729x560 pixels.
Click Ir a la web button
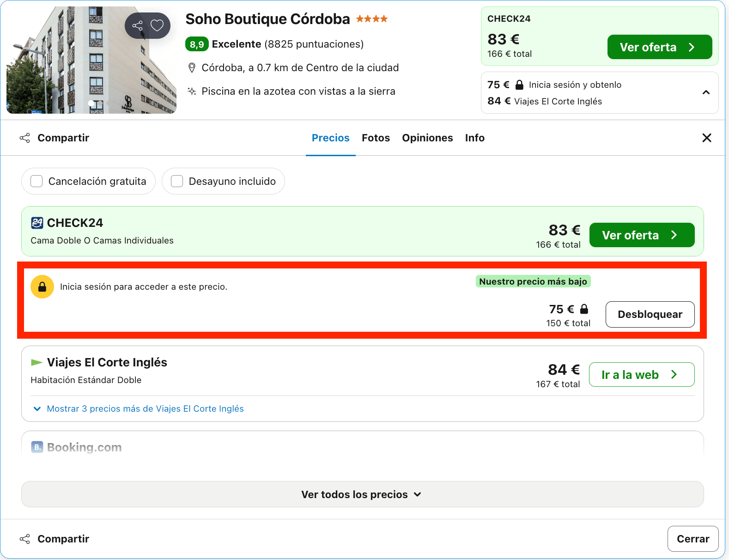tap(642, 375)
